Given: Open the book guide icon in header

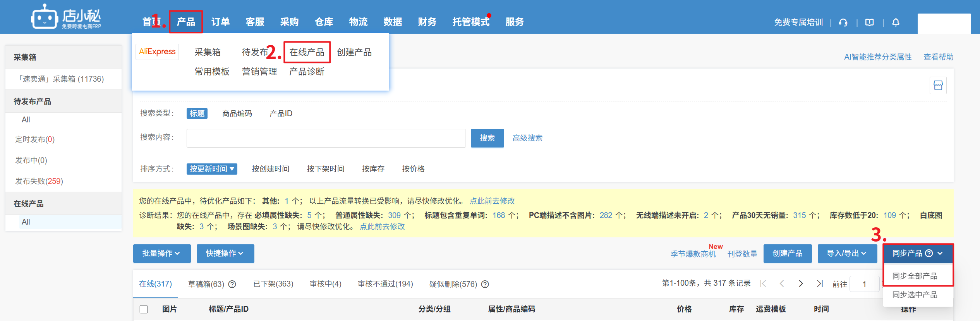Looking at the screenshot, I should pos(870,22).
